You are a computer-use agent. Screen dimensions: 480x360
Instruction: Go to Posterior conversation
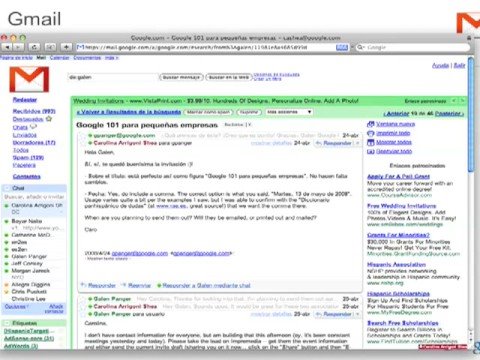[x=449, y=114]
